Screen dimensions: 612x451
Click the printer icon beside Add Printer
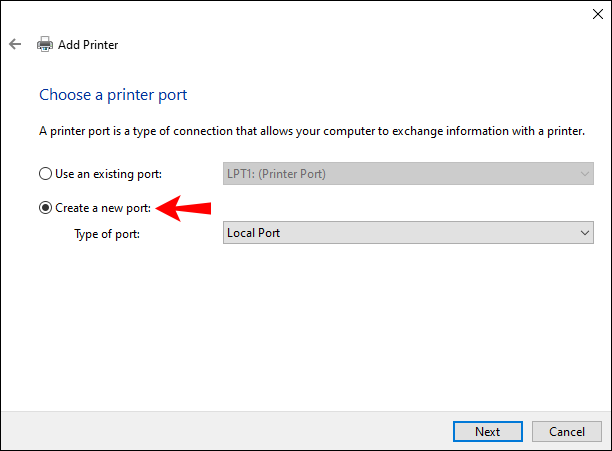pyautogui.click(x=45, y=44)
